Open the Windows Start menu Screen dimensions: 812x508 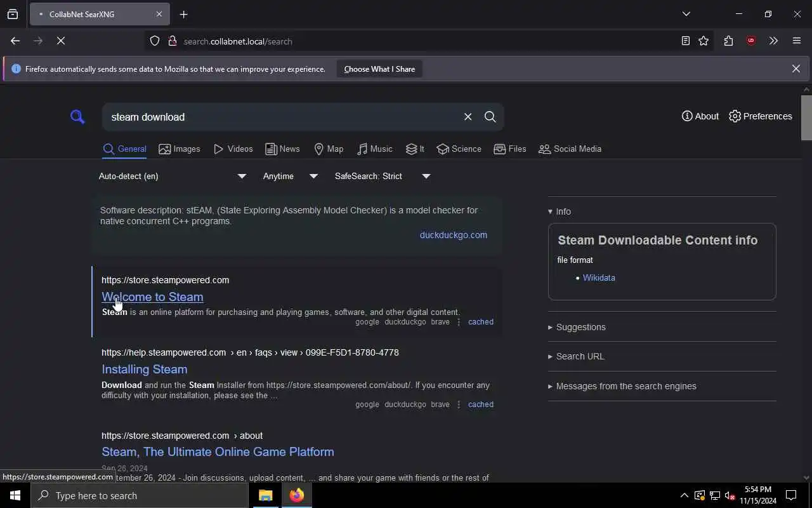coord(15,495)
